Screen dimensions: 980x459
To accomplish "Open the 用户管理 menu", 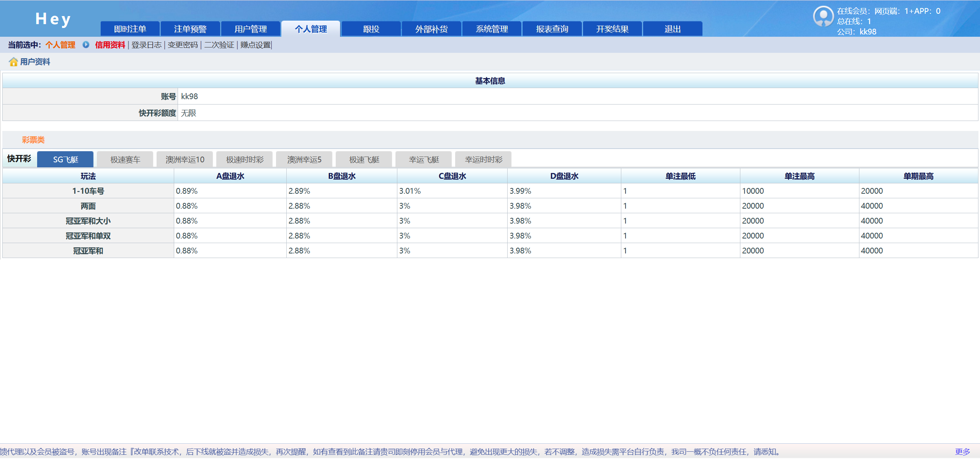I will click(x=250, y=29).
